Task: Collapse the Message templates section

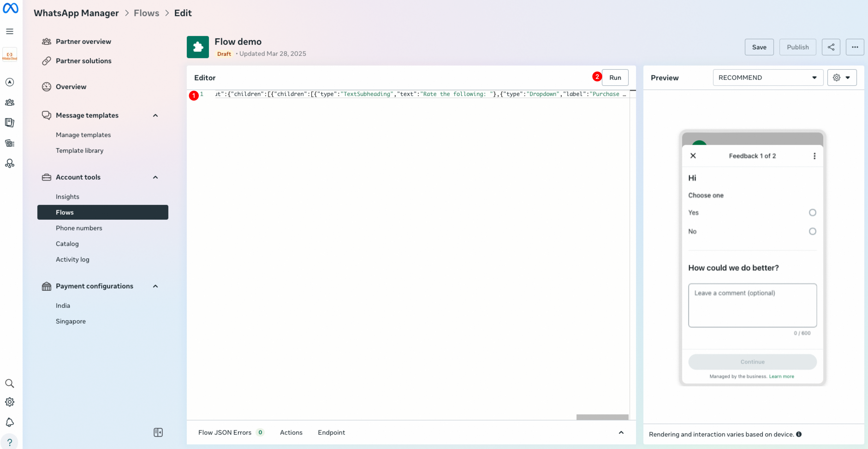Action: pos(155,115)
